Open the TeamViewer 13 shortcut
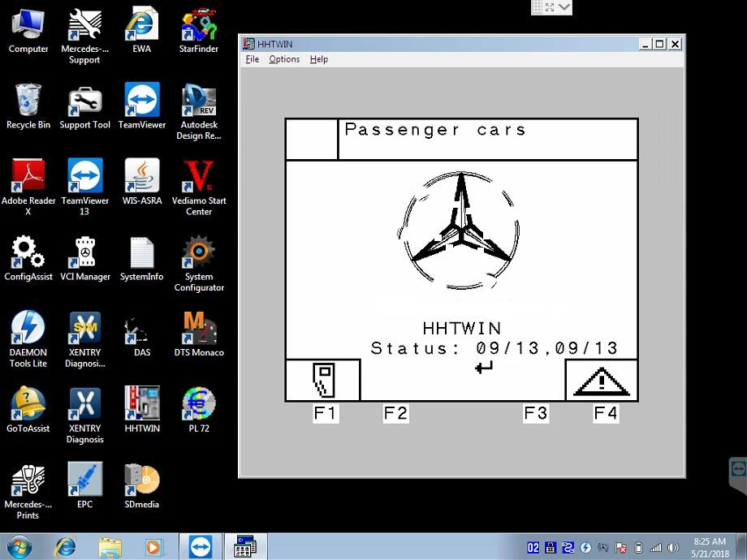Screen dimensions: 747x560 coord(84,188)
